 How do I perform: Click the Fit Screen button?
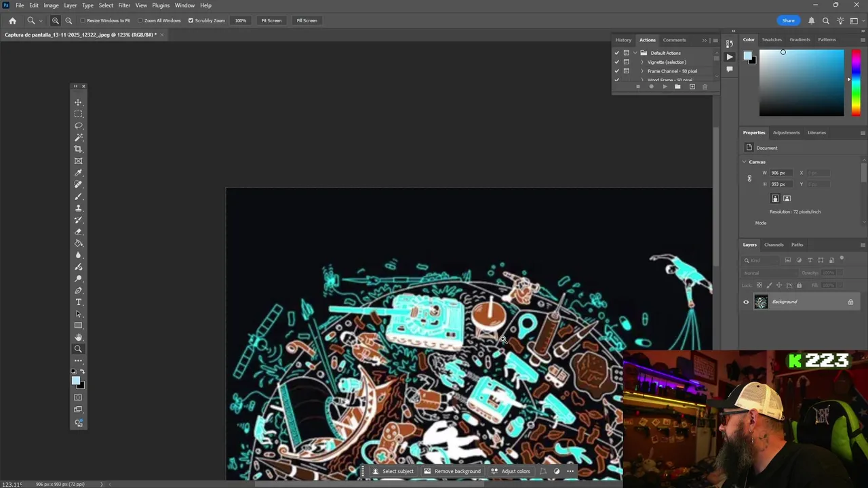point(271,20)
